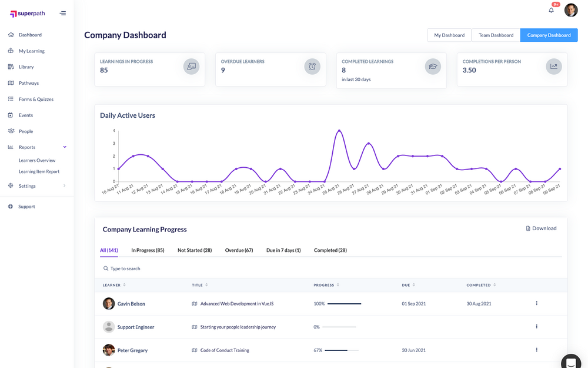
Task: Click the download file icon
Action: (x=528, y=228)
